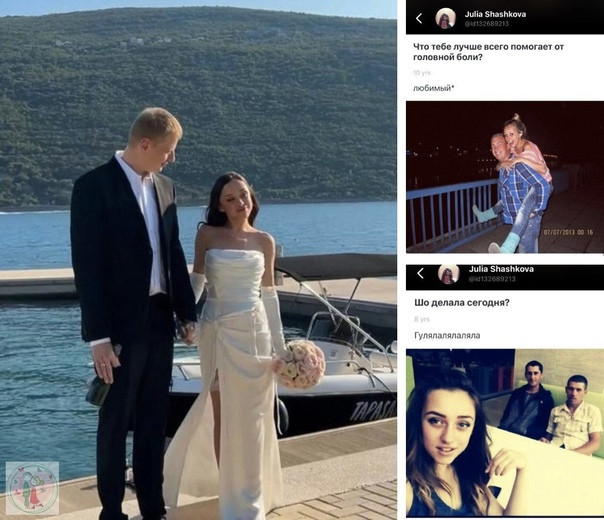Open the wedding couple photo on the pier
The image size is (604, 520).
pos(198,260)
